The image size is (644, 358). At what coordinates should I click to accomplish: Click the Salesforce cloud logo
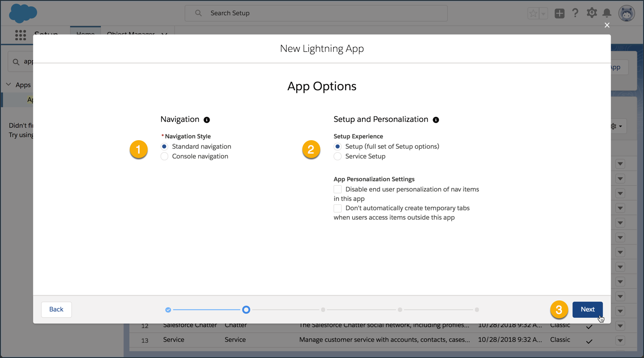[x=23, y=13]
